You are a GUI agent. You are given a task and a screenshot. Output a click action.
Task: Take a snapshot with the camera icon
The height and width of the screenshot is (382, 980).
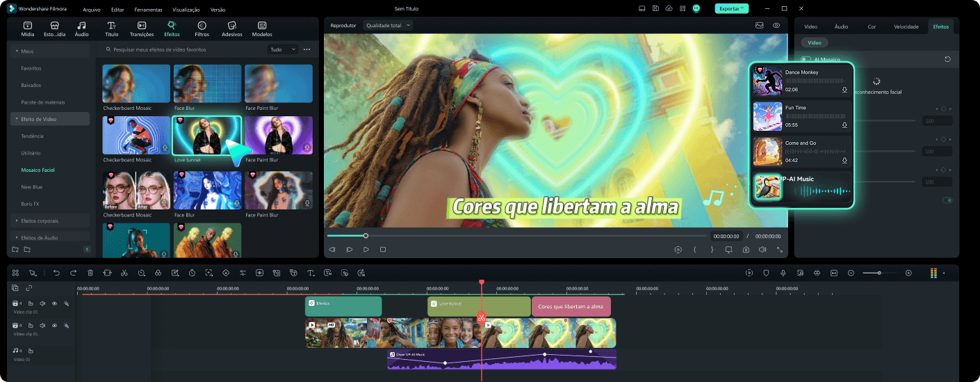pos(746,249)
